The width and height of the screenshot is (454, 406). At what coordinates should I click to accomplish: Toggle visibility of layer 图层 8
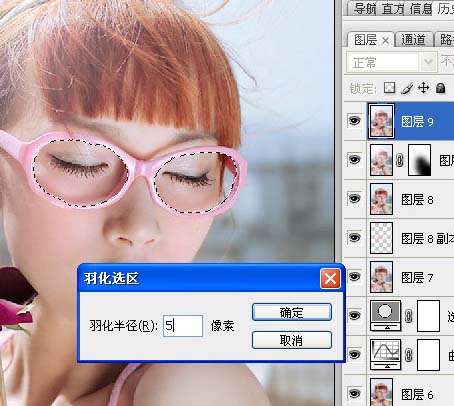pyautogui.click(x=354, y=199)
